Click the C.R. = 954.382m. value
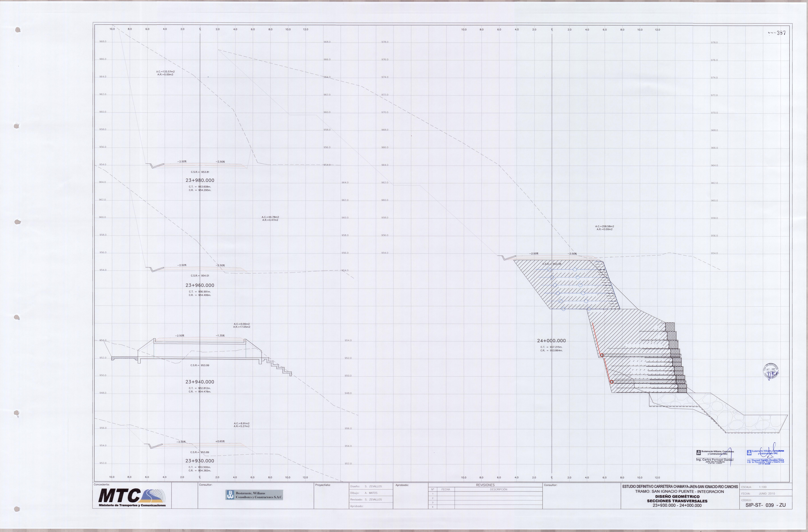Image resolution: width=808 pixels, height=532 pixels. pos(200,471)
